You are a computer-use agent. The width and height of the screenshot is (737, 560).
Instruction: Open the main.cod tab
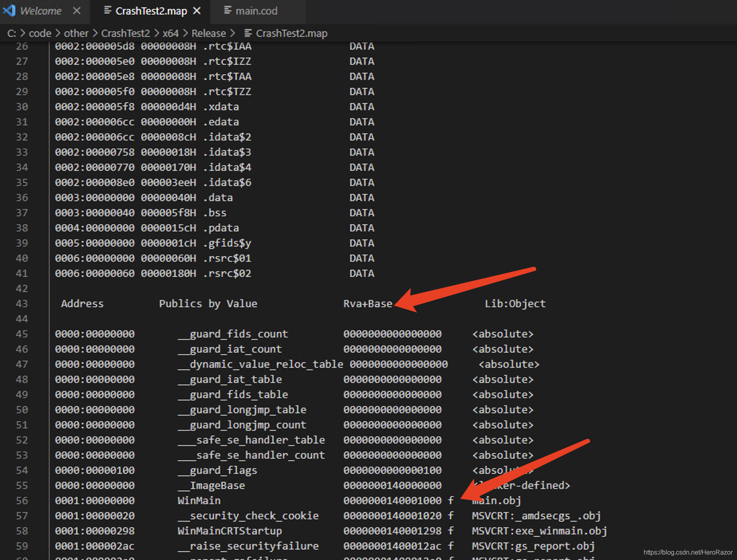point(256,11)
